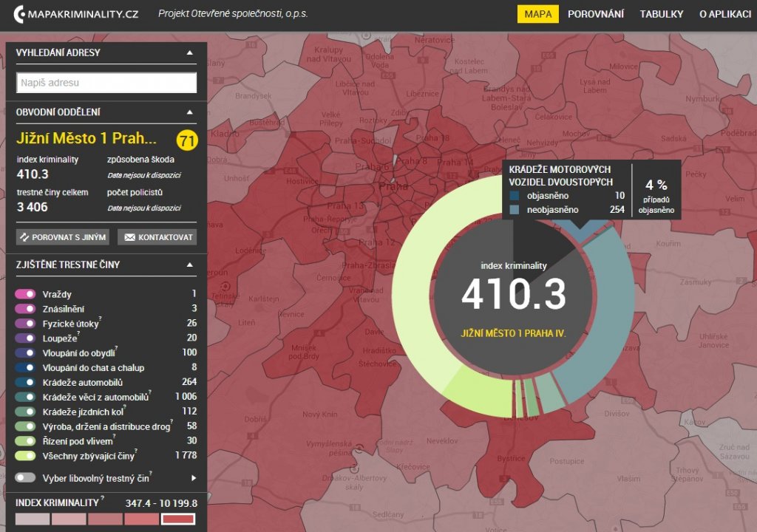Click the objasněno row in the tooltip
This screenshot has height=532, width=757.
tap(567, 196)
